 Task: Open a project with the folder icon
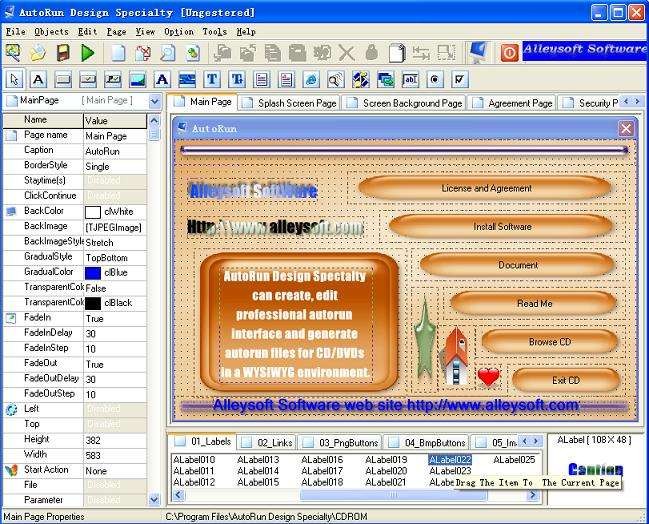click(x=38, y=53)
